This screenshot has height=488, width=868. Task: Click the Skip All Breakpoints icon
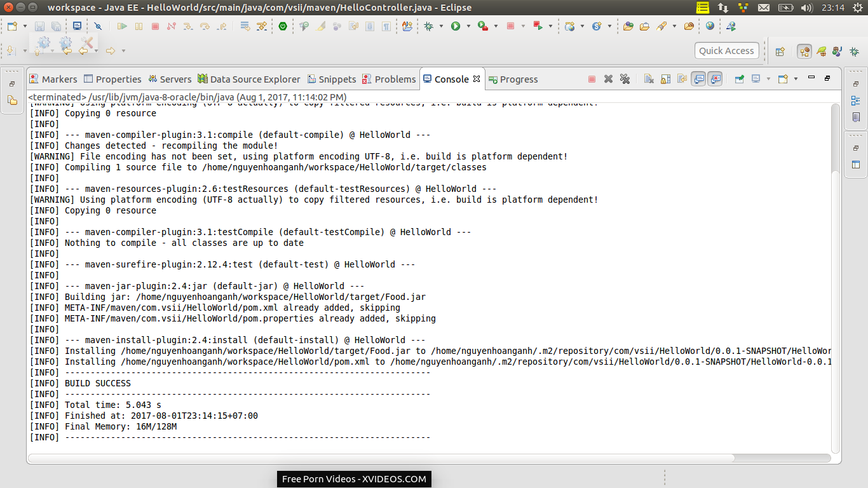pos(98,26)
